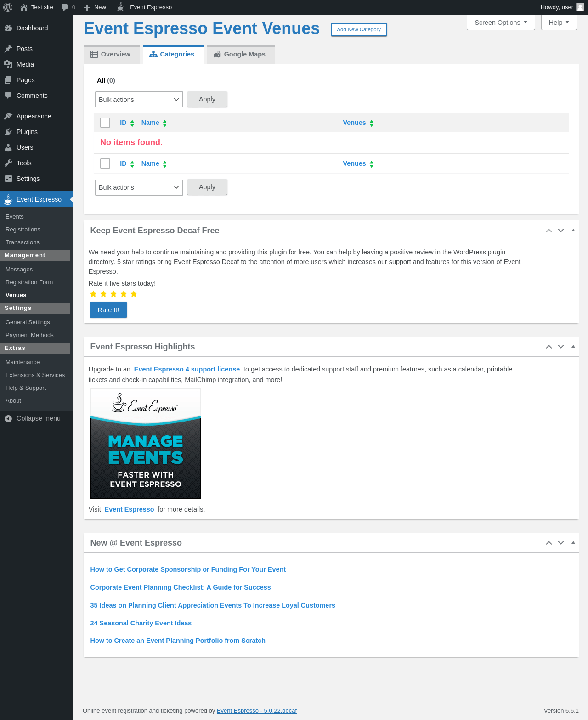The image size is (588, 720).
Task: Check the select-all checkbox in table footer
Action: click(105, 163)
